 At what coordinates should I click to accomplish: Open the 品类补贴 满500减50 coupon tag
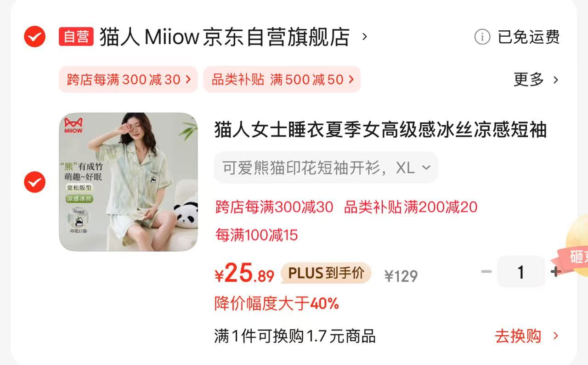pyautogui.click(x=282, y=79)
